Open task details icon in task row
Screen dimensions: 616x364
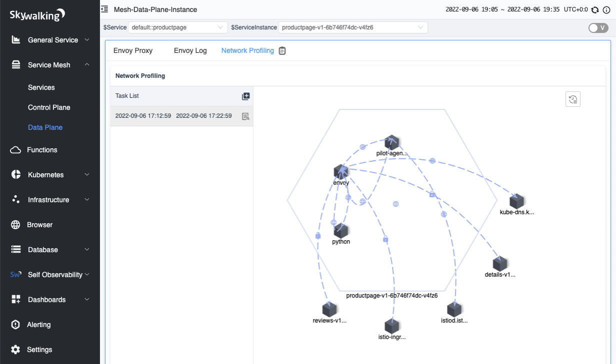(245, 116)
